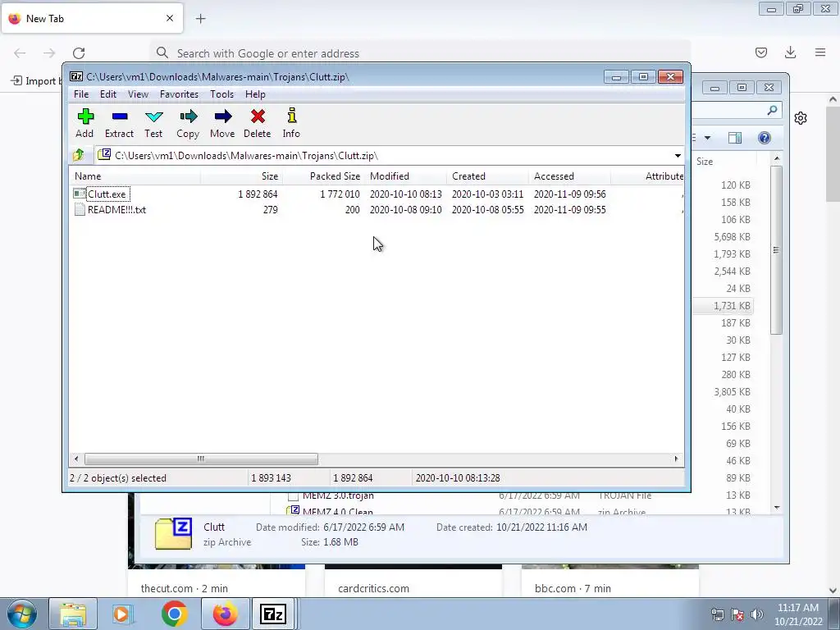The width and height of the screenshot is (840, 630).
Task: Click the Import bookmarks toolbar button
Action: (36, 80)
